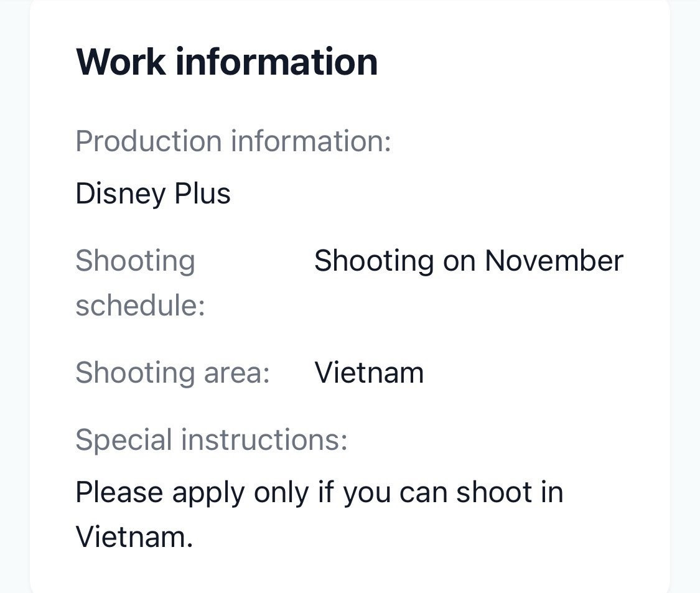Screen dimensions: 700x593
Task: Click the word "Work" in the heading
Action: 121,61
